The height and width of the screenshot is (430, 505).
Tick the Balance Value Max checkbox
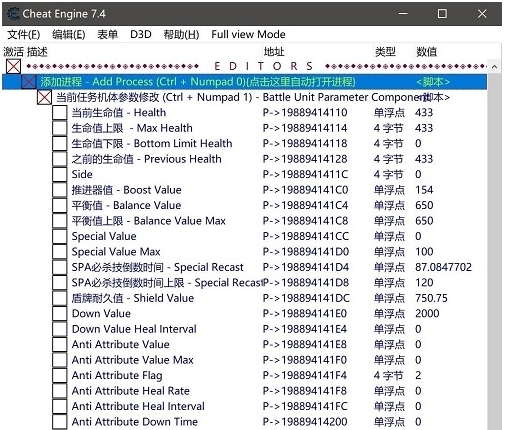tap(60, 221)
